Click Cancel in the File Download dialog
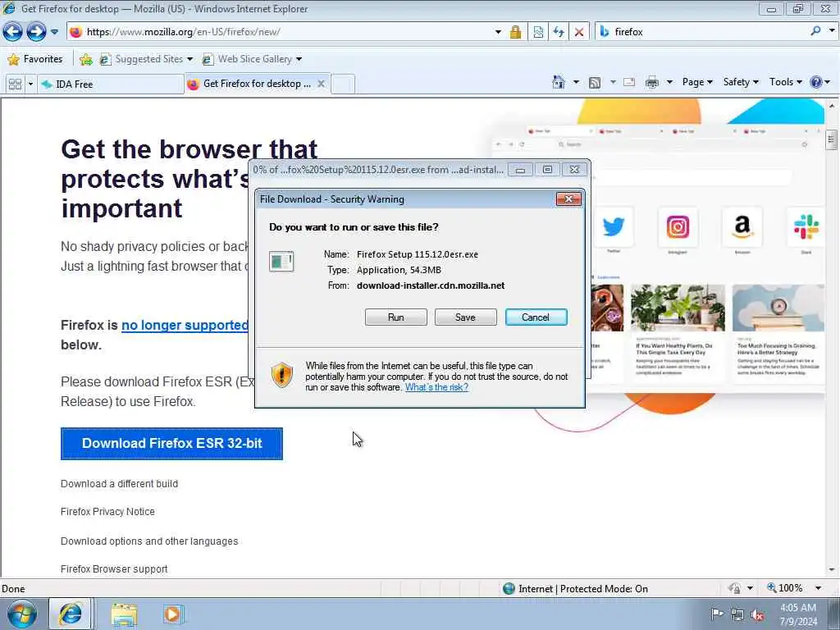 (x=536, y=317)
